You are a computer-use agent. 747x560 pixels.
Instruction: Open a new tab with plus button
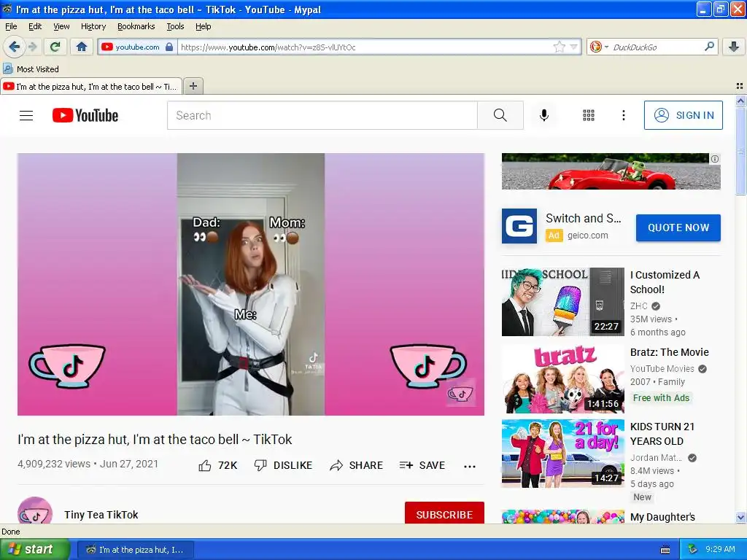[x=193, y=86]
